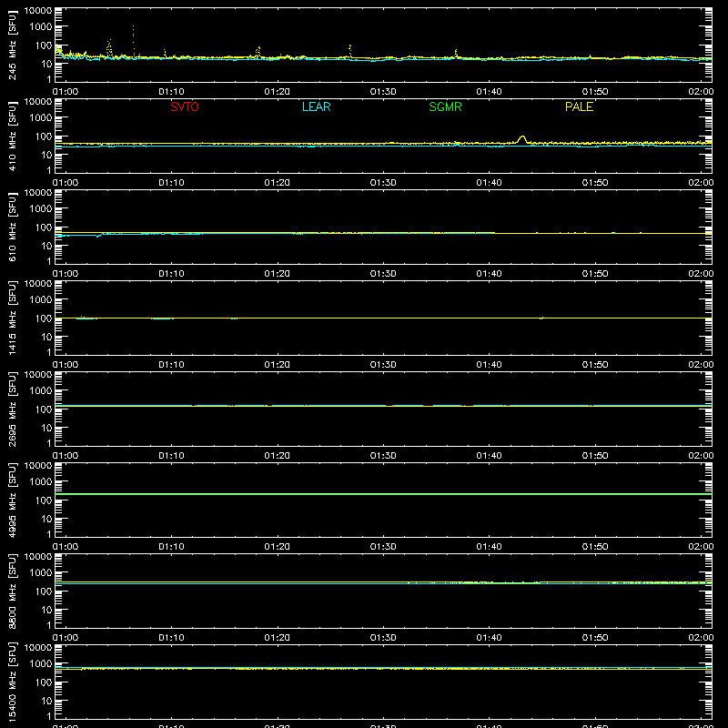Click 01:50 time label under 2695 MHz panel
This screenshot has width=728, height=728.
tap(595, 456)
